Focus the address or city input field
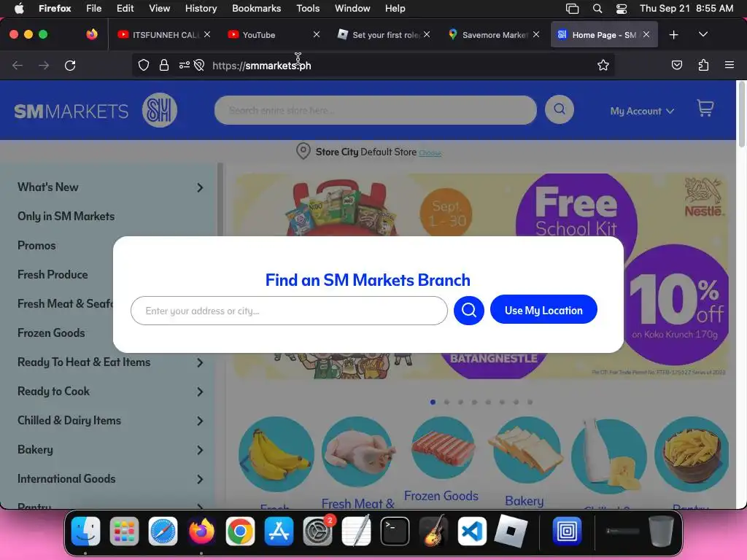 (289, 311)
